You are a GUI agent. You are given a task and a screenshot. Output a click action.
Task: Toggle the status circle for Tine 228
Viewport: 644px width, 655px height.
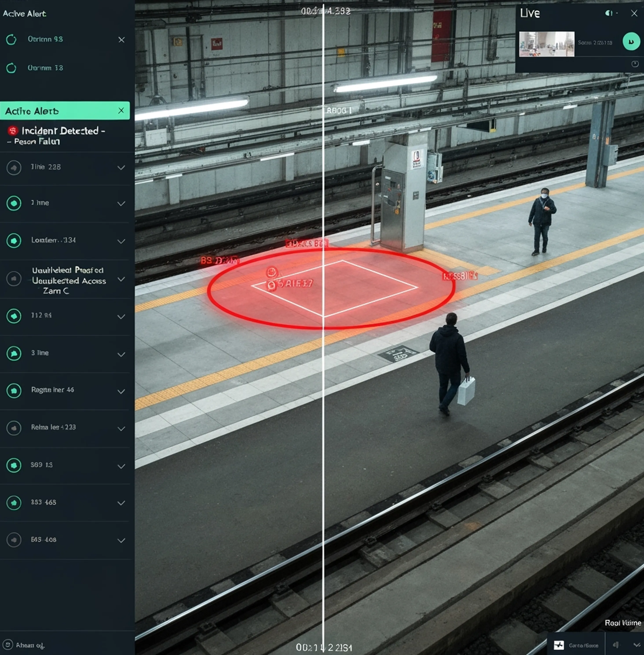[14, 168]
